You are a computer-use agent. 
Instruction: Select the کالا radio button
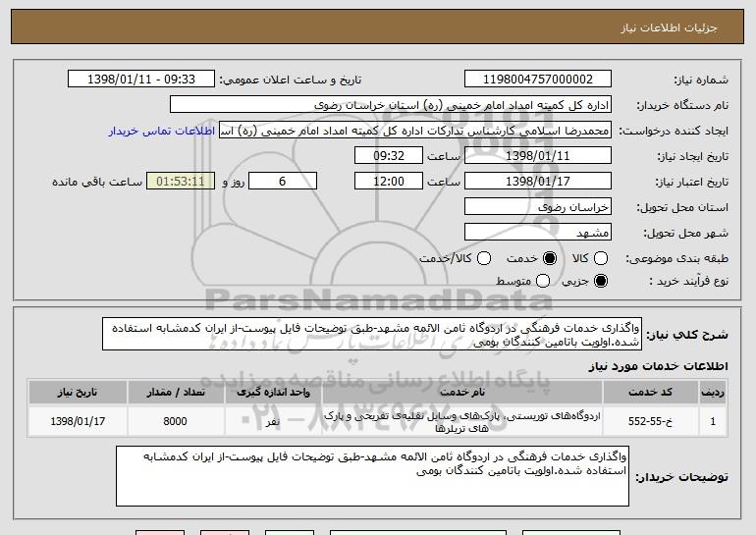point(600,258)
